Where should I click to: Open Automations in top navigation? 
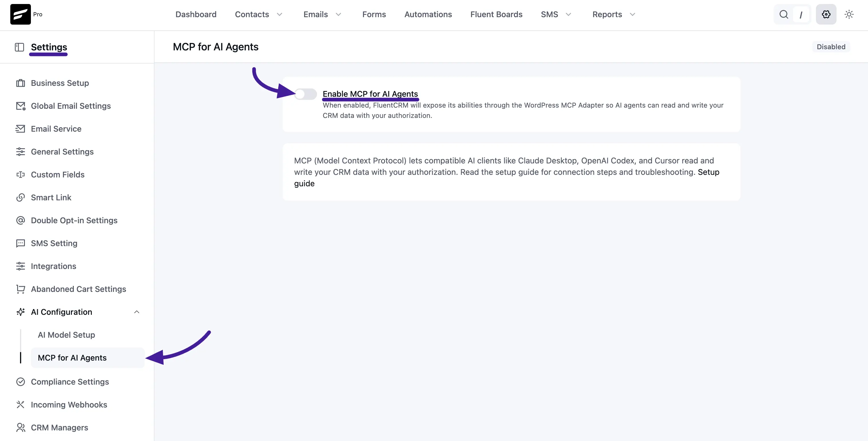428,15
